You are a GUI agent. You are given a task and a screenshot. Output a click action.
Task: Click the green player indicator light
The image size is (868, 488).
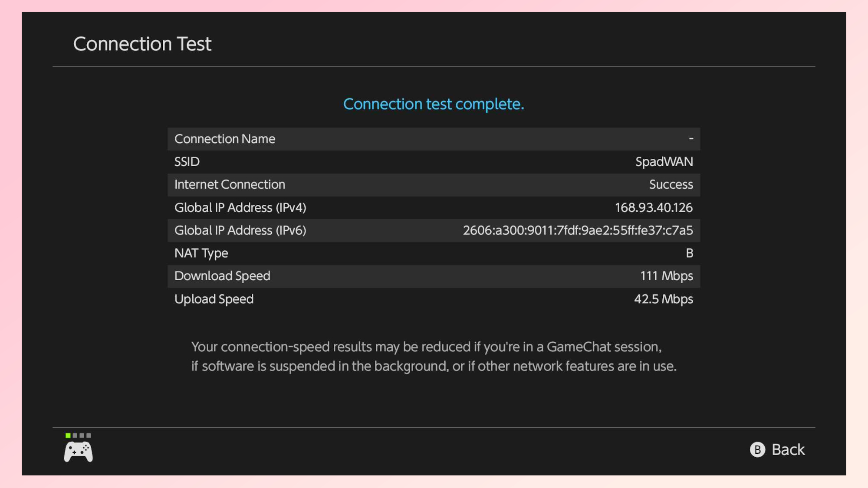click(68, 436)
